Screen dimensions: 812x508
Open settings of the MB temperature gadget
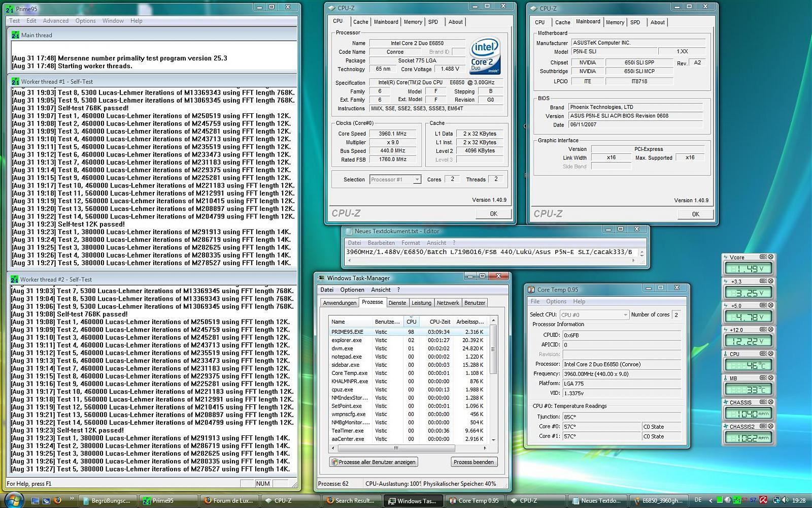763,377
